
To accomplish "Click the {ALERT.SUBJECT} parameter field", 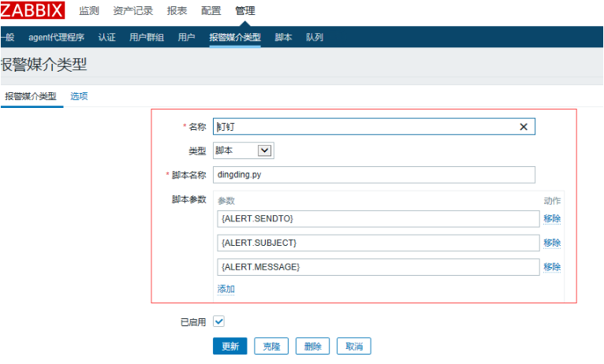I will tap(378, 243).
